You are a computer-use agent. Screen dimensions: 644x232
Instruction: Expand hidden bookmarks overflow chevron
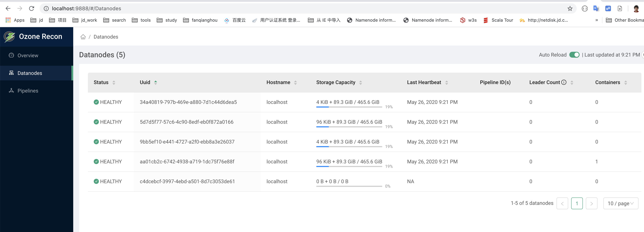click(597, 20)
